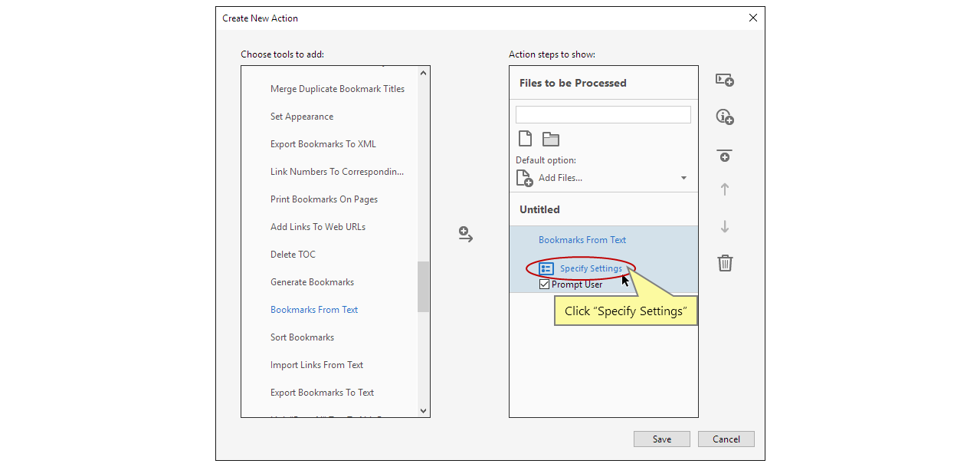Image resolution: width=980 pixels, height=467 pixels.
Task: Click the tools list scroll up arrow
Action: tap(424, 73)
